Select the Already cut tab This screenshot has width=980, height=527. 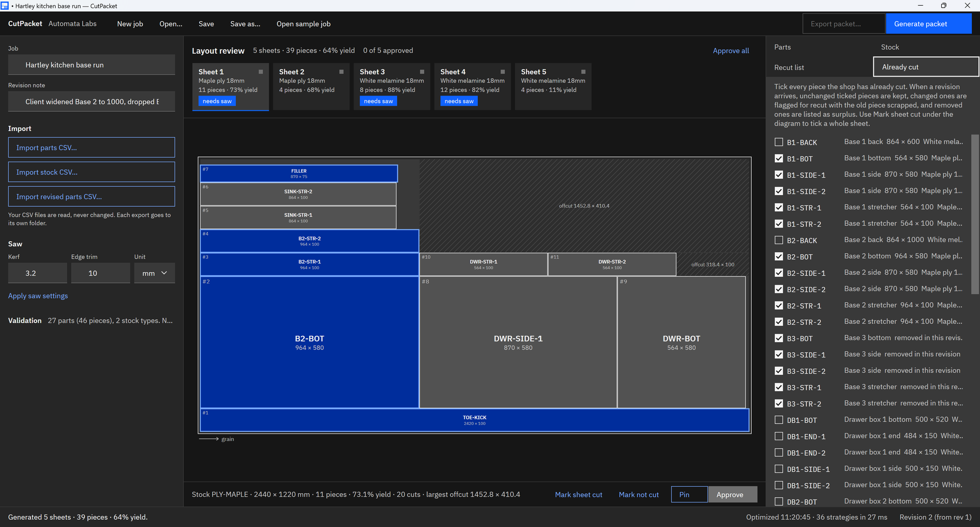926,67
